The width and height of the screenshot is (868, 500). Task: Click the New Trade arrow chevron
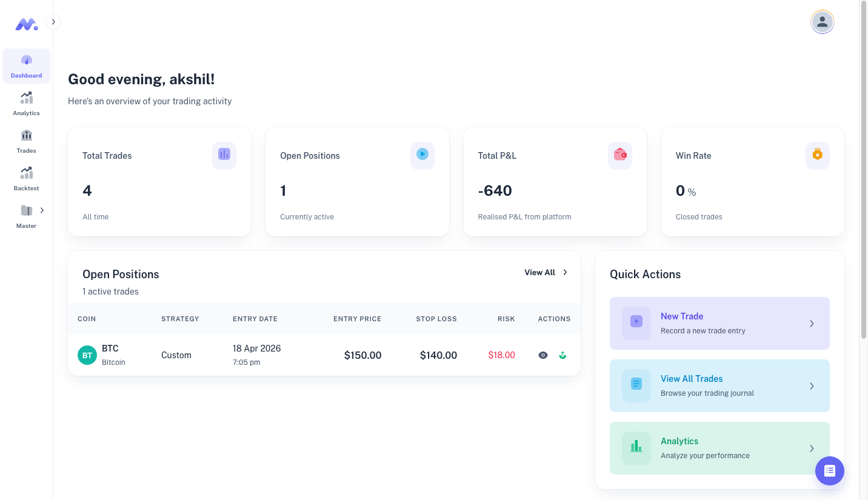(812, 324)
